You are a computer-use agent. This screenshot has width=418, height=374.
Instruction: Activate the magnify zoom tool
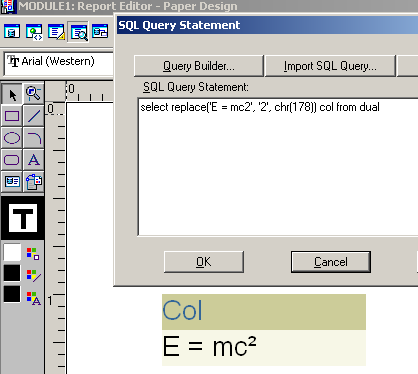33,94
